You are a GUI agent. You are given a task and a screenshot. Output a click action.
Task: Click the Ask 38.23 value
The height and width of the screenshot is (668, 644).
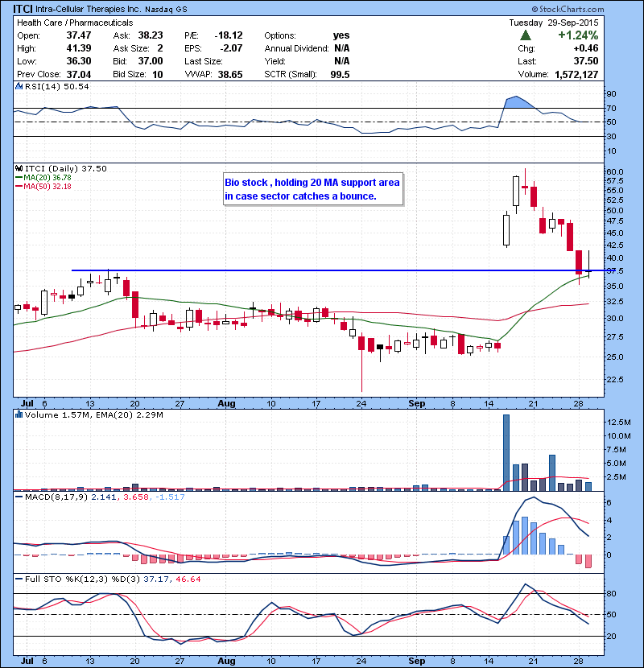[151, 35]
